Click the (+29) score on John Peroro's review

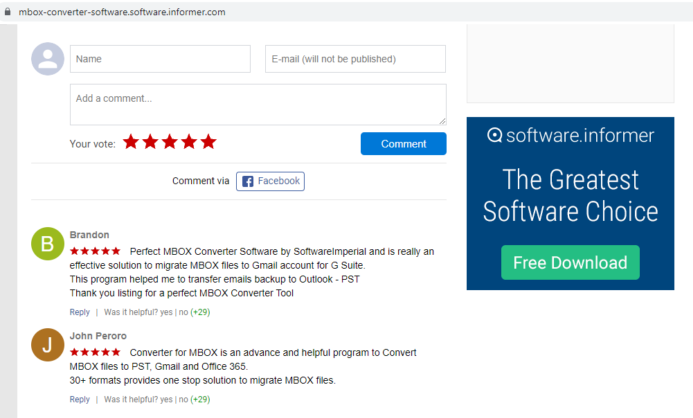pyautogui.click(x=200, y=399)
